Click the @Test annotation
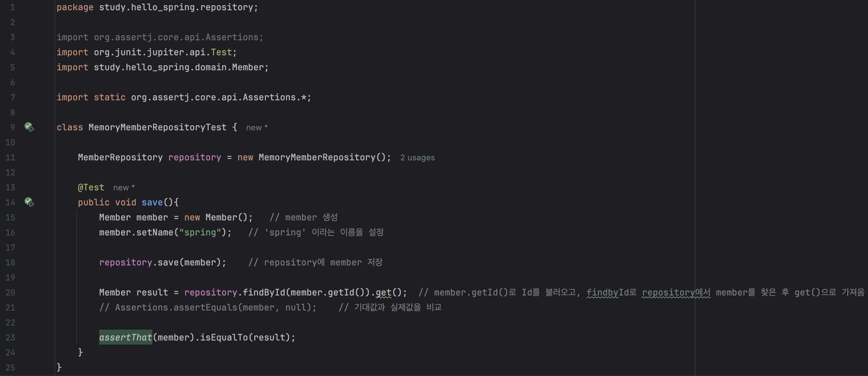868x376 pixels. [x=91, y=187]
